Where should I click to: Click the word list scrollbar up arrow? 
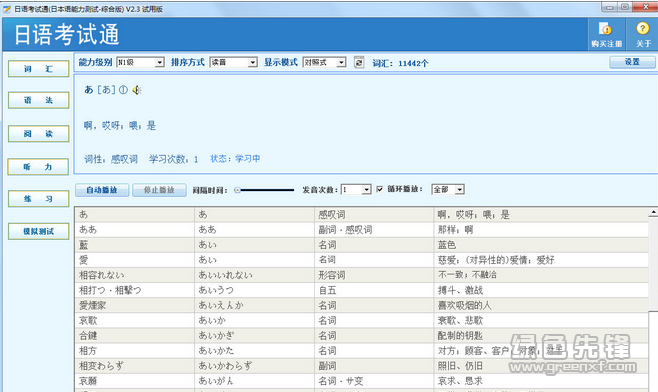click(653, 213)
